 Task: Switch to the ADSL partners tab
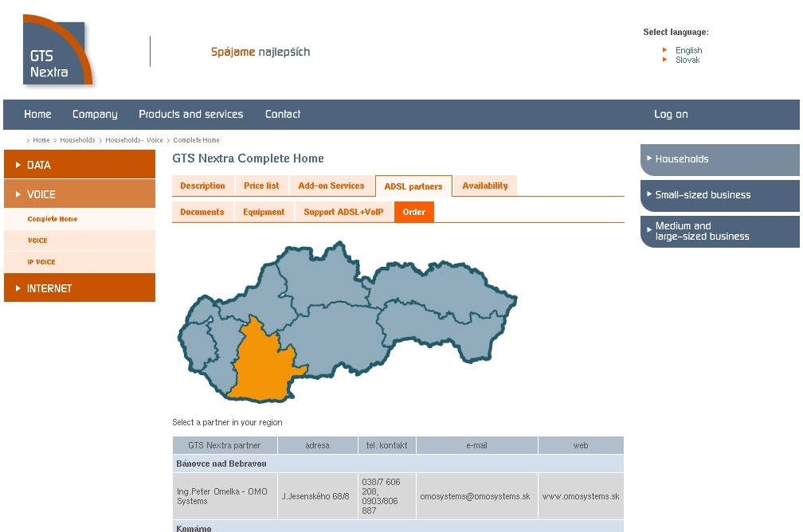click(413, 186)
